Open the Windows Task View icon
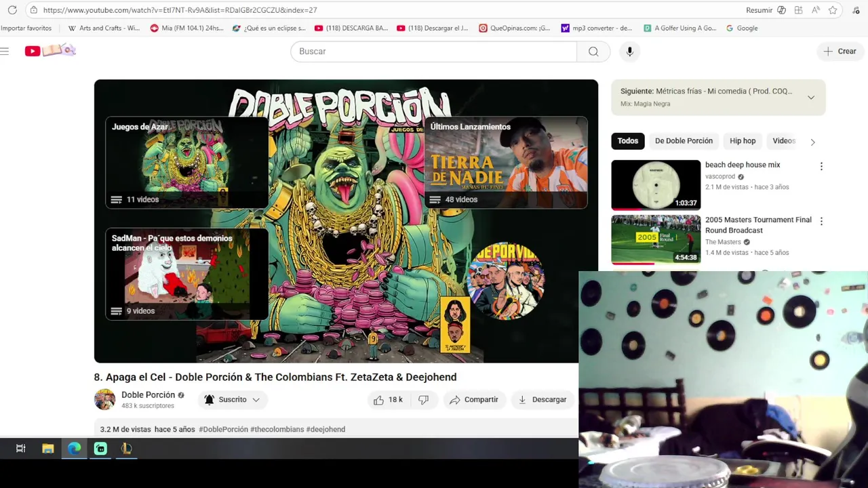Screen dimensions: 868x488 pyautogui.click(x=21, y=448)
